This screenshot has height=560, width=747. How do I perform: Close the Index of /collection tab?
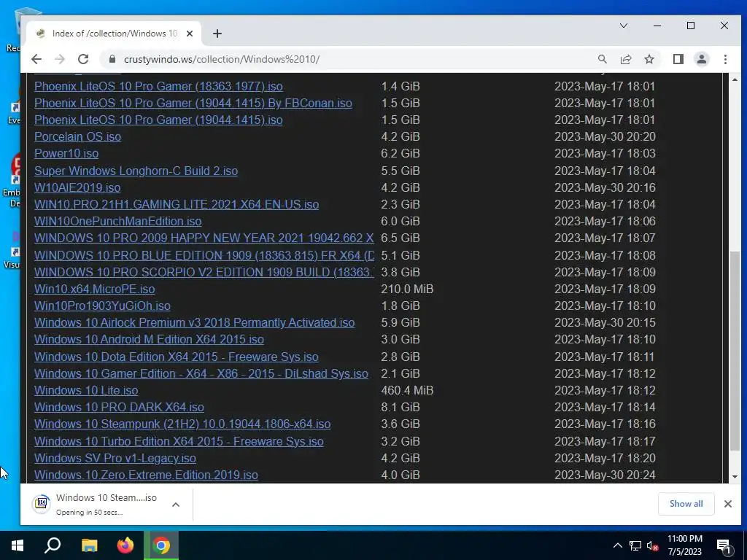pyautogui.click(x=190, y=34)
